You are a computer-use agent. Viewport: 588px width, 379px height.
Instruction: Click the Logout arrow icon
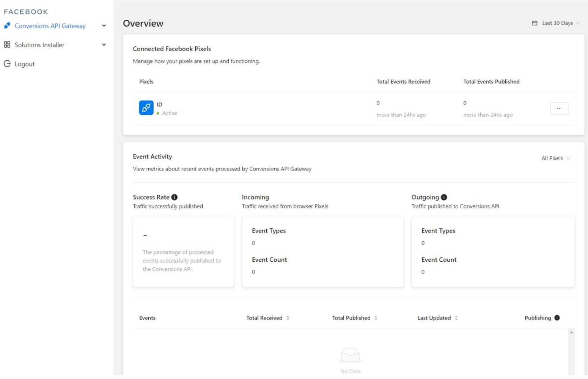pos(7,63)
